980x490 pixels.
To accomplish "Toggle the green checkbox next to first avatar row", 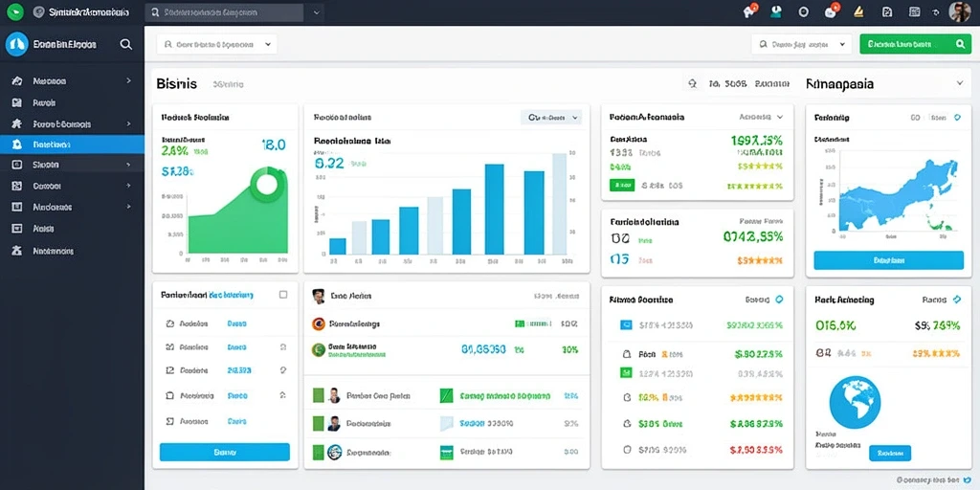I will [318, 395].
